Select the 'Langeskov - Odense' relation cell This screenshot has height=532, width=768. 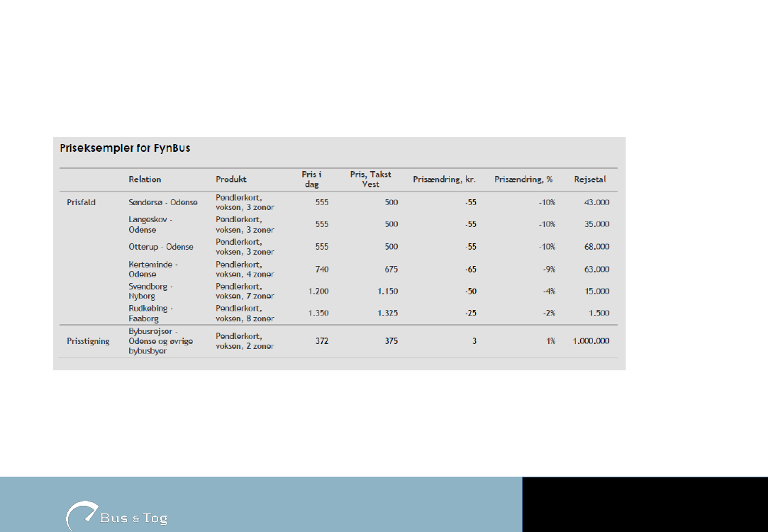150,225
